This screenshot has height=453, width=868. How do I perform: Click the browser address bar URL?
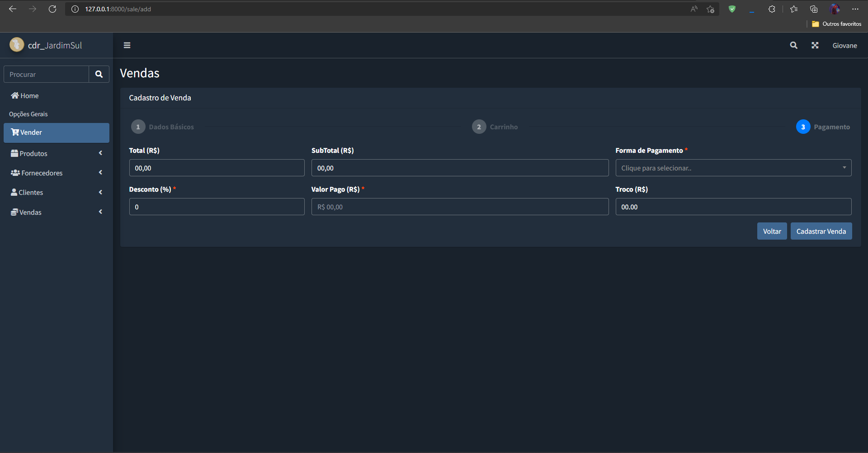[118, 9]
